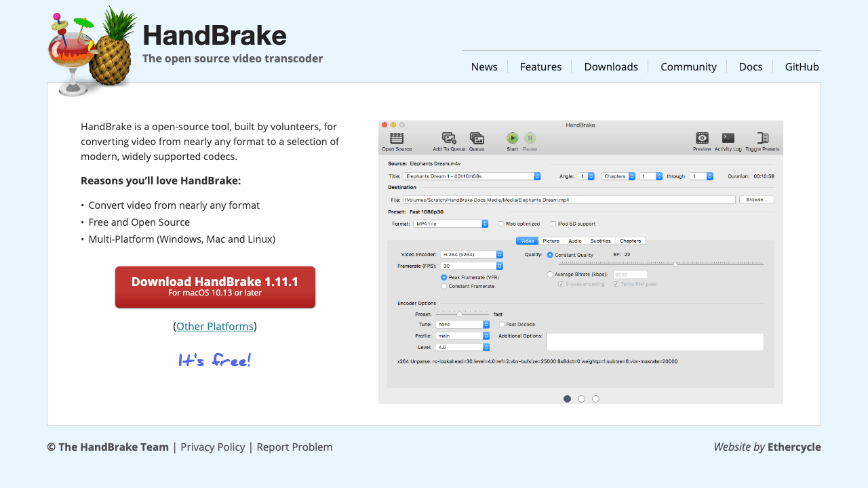The width and height of the screenshot is (868, 488).
Task: Click the HandBrake title heading
Action: pyautogui.click(x=215, y=35)
